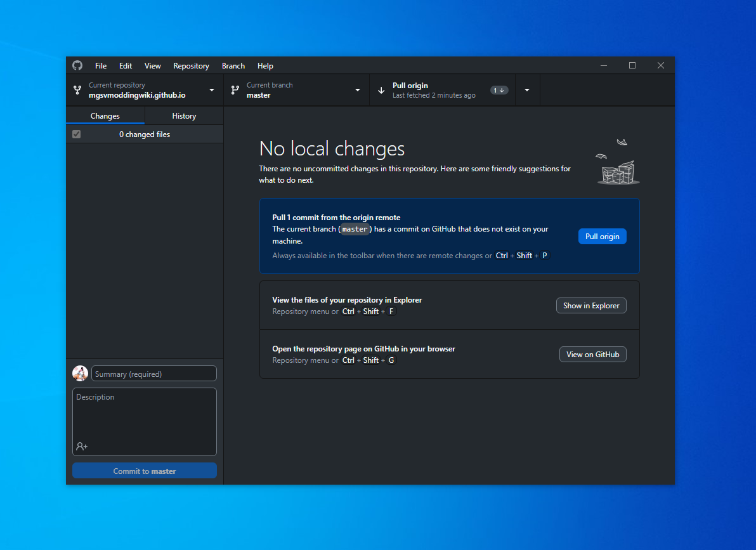Expand the arrow right of the Pull origin toolbar
Viewport: 756px width, 550px height.
click(x=527, y=89)
